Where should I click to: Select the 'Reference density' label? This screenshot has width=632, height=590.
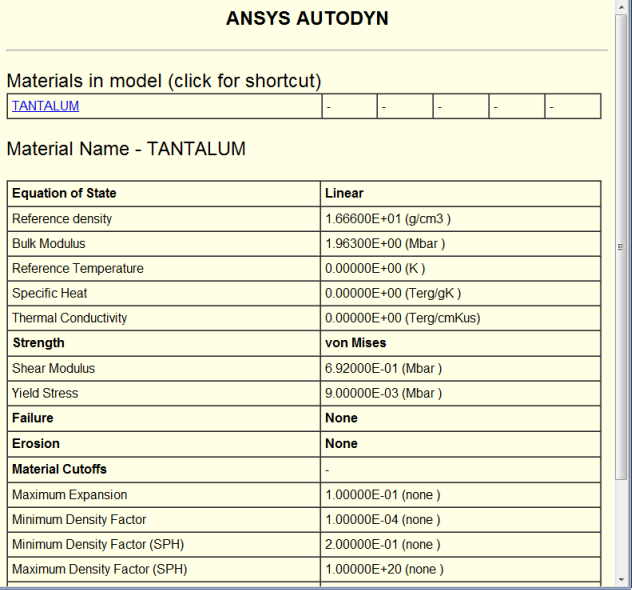point(62,219)
